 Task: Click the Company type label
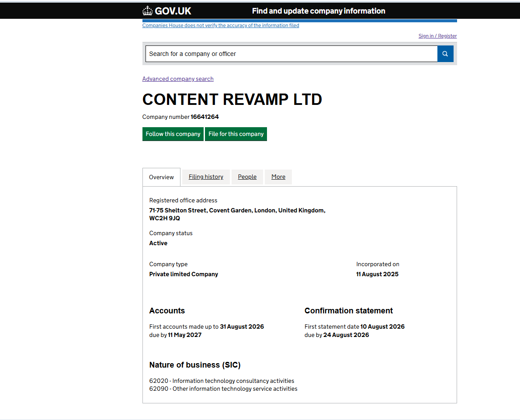click(168, 264)
